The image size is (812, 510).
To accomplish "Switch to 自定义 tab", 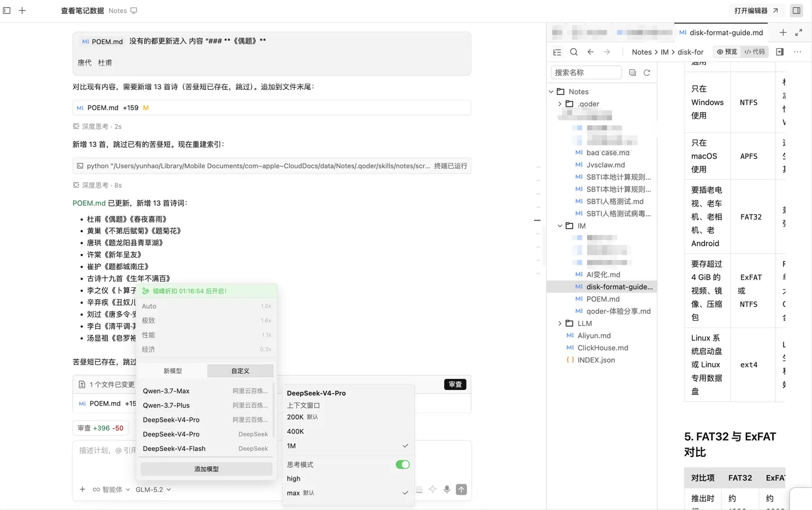I will 240,371.
